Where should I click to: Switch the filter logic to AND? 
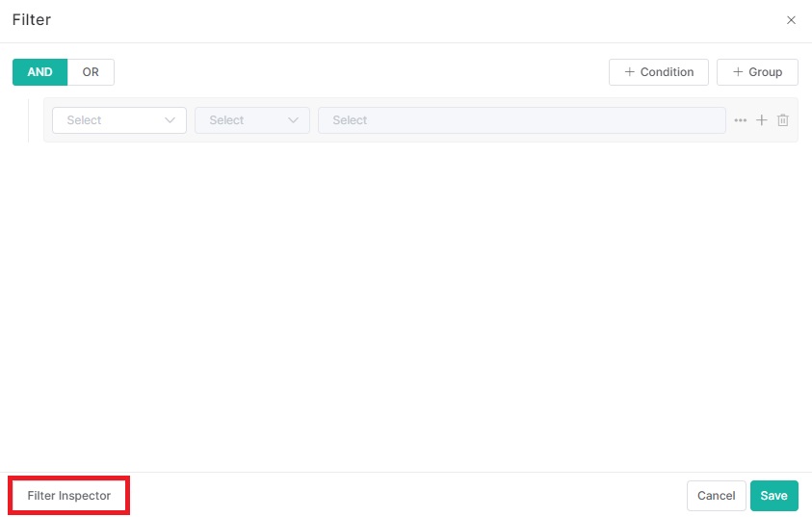(x=39, y=72)
